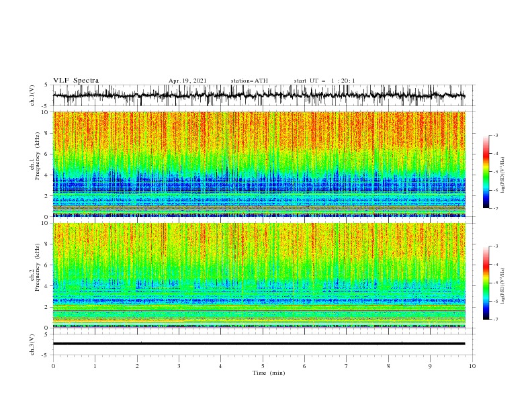Click the time axis tick label "3"
Image resolution: width=532 pixels, height=411 pixels.
click(179, 366)
